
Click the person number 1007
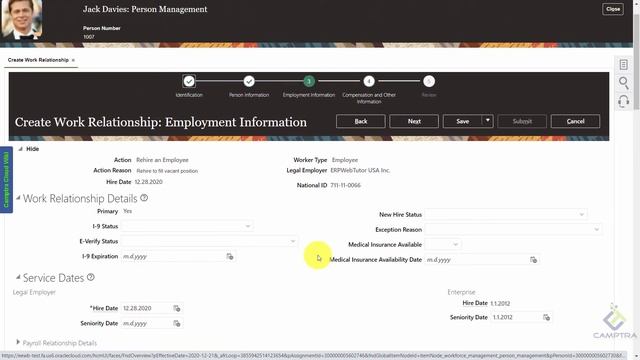tap(89, 37)
